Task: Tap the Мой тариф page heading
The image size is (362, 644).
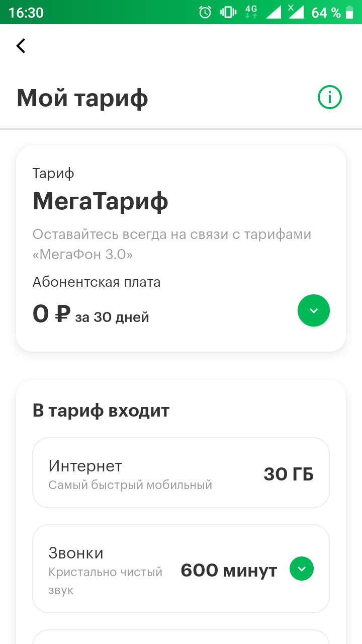Action: 82,98
